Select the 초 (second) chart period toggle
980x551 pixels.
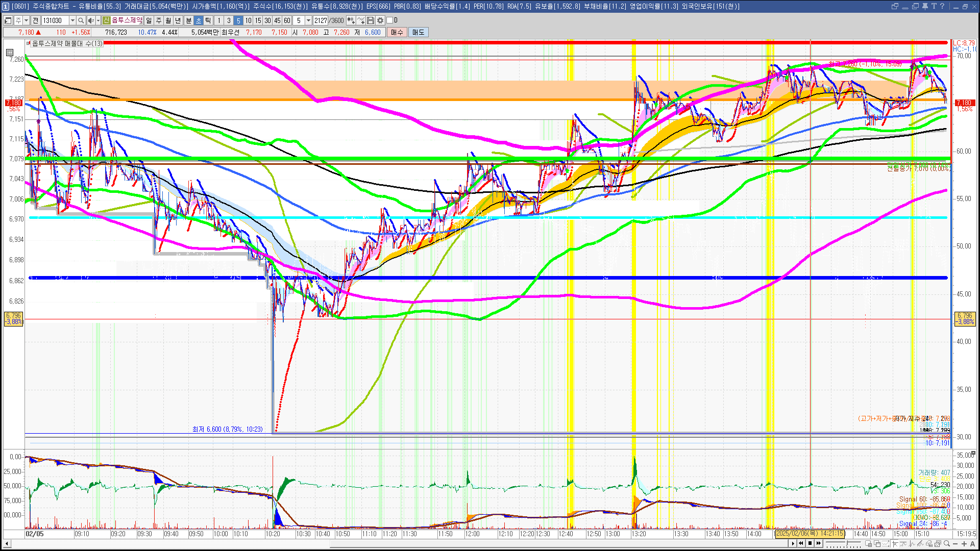pos(199,20)
